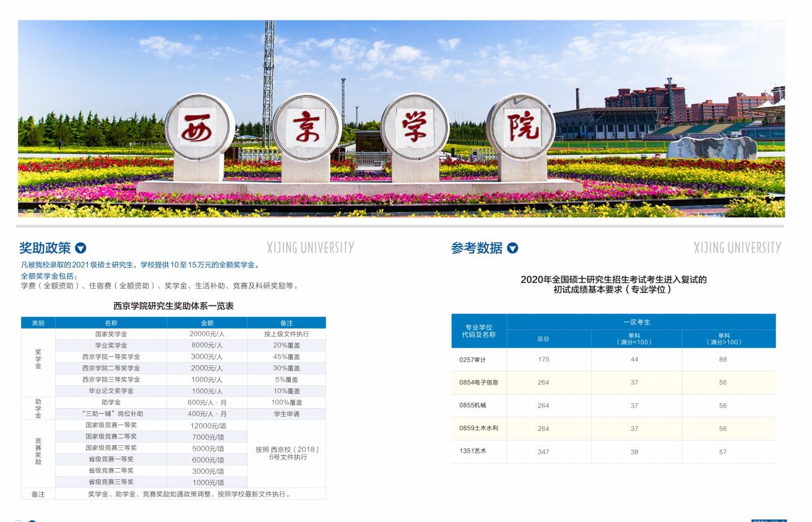
Task: Click the 6000元/项 amount cell
Action: [x=207, y=459]
